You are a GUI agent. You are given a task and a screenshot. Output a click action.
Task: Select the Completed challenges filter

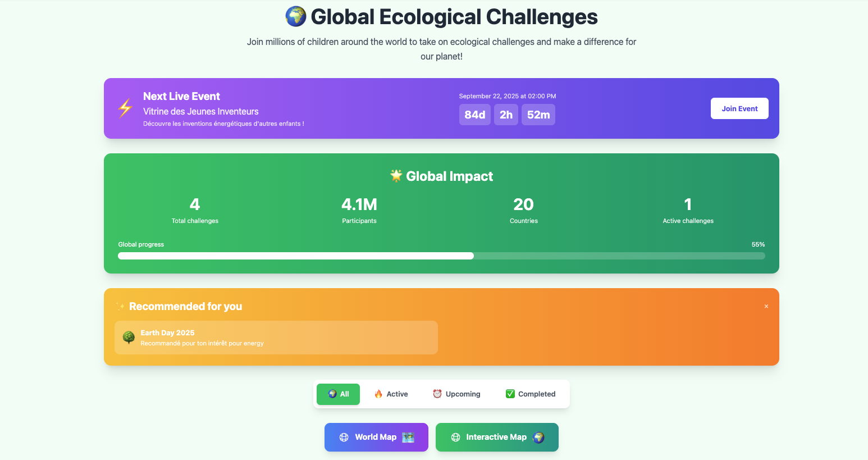pos(531,394)
